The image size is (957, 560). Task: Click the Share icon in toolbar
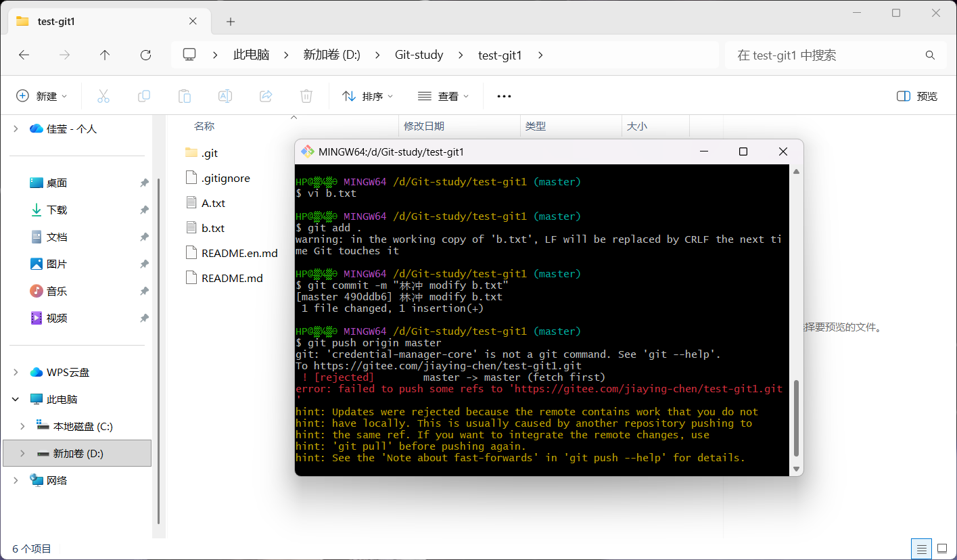(266, 96)
